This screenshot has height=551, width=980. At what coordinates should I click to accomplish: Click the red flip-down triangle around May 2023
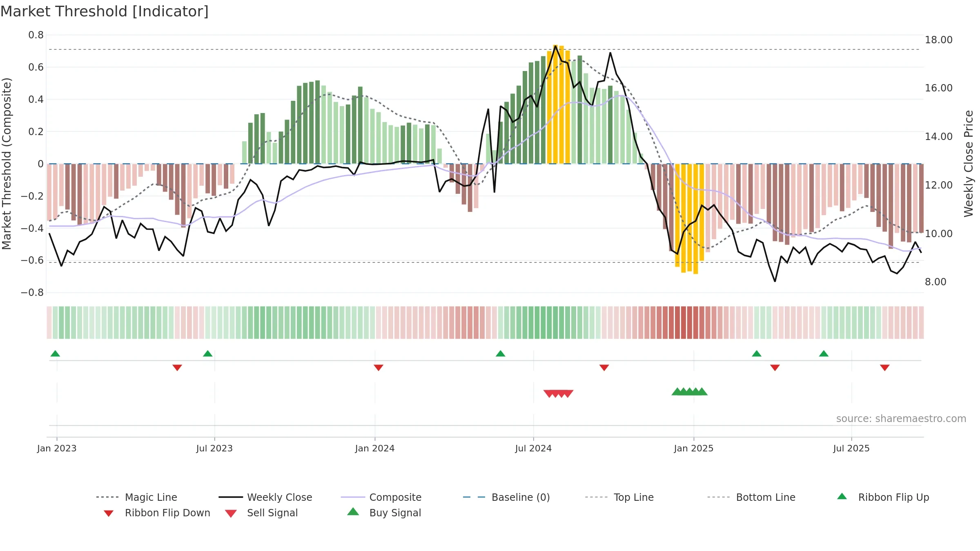[x=177, y=368]
